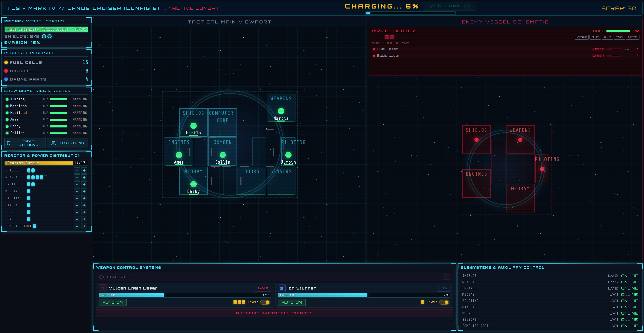Click the Vulcan Chain Laser slot number 1
This screenshot has height=333, width=644.
point(102,288)
